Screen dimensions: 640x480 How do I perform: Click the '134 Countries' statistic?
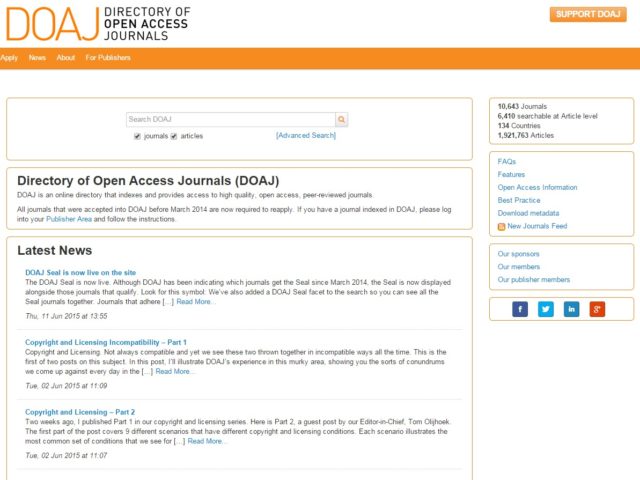pyautogui.click(x=519, y=126)
